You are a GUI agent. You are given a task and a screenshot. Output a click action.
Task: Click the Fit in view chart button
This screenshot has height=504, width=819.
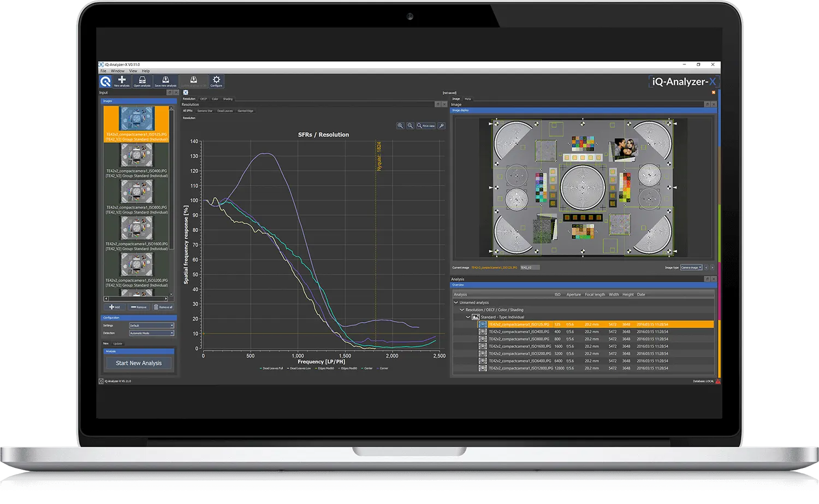(x=426, y=126)
